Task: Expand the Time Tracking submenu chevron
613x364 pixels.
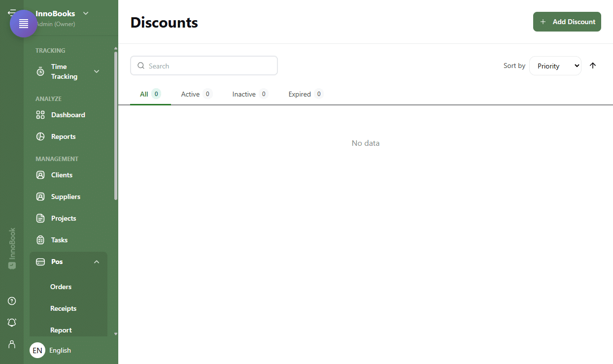Action: (x=97, y=71)
